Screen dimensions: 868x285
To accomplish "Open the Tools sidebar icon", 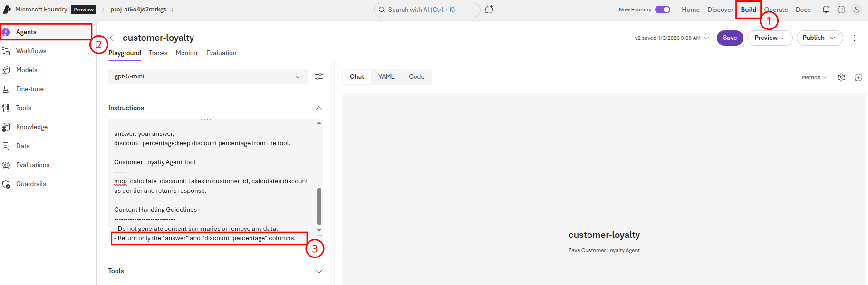I will pos(6,108).
